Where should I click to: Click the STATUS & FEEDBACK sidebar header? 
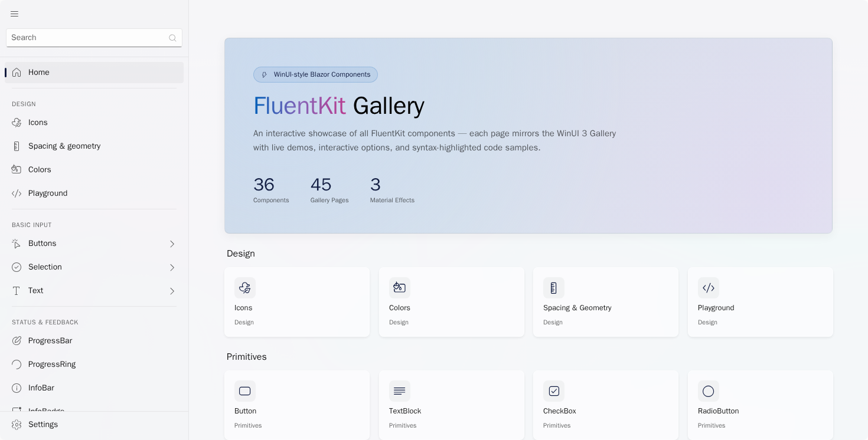45,323
